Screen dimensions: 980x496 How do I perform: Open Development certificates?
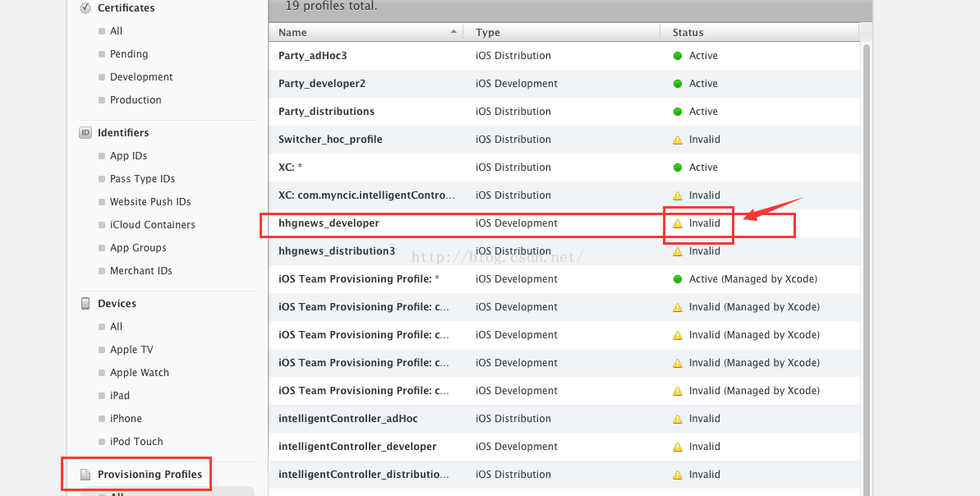click(x=141, y=77)
